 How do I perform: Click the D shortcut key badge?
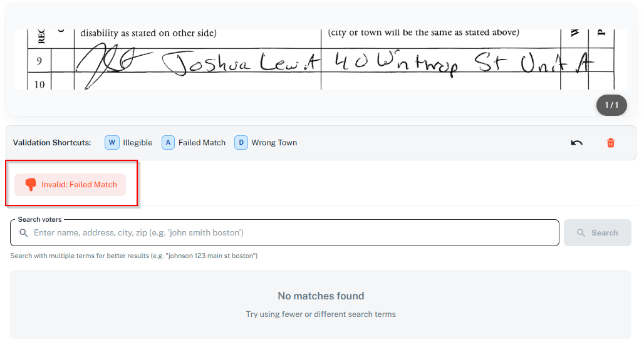click(241, 143)
